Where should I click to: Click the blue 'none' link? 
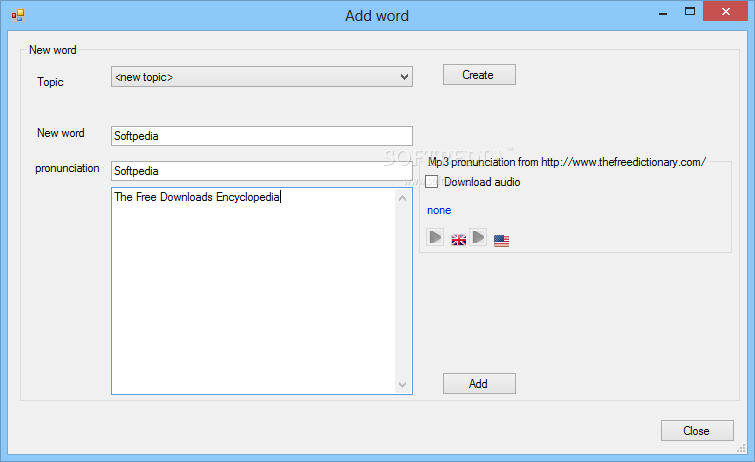439,210
